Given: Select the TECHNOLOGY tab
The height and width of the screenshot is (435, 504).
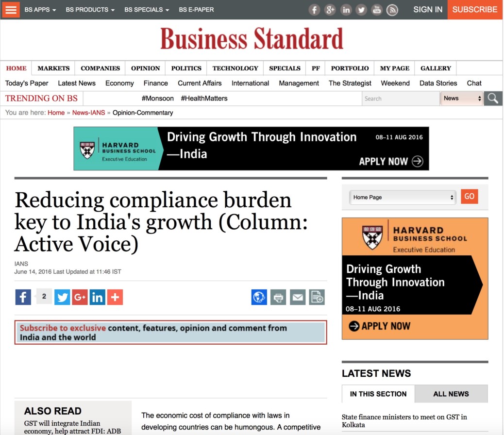Looking at the screenshot, I should [x=235, y=68].
